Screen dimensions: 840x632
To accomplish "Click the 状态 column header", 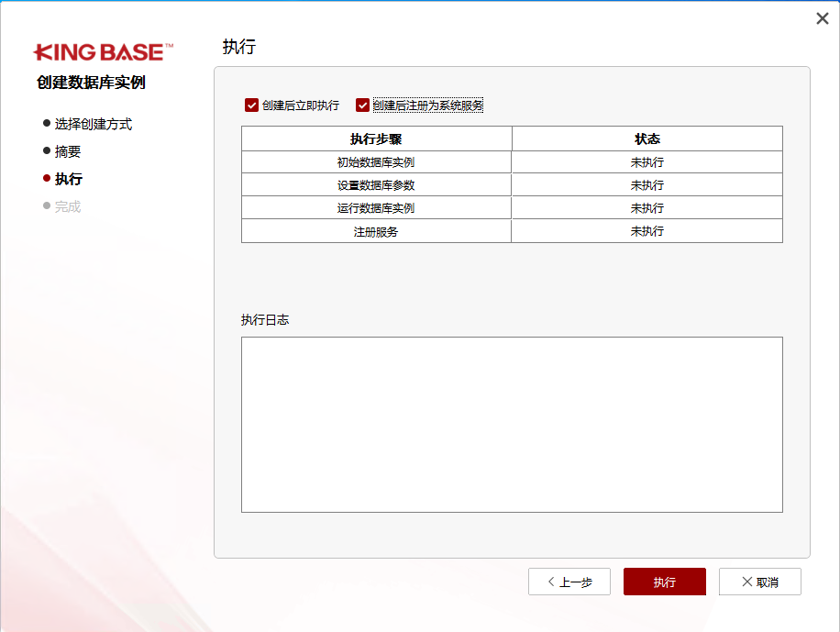I will [x=647, y=139].
